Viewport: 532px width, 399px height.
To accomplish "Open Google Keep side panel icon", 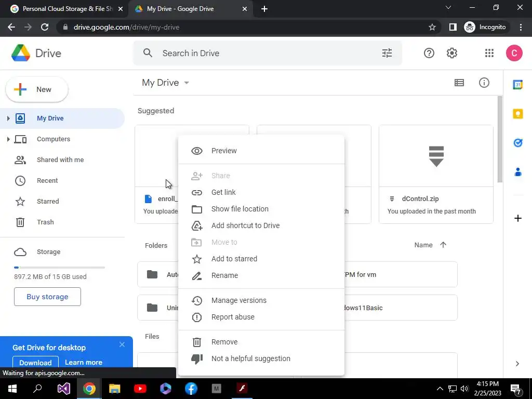I will tap(518, 114).
